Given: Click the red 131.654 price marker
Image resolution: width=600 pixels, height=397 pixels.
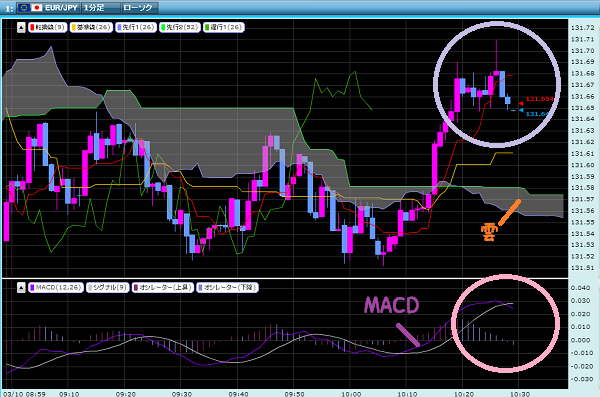Looking at the screenshot, I should pyautogui.click(x=537, y=99).
